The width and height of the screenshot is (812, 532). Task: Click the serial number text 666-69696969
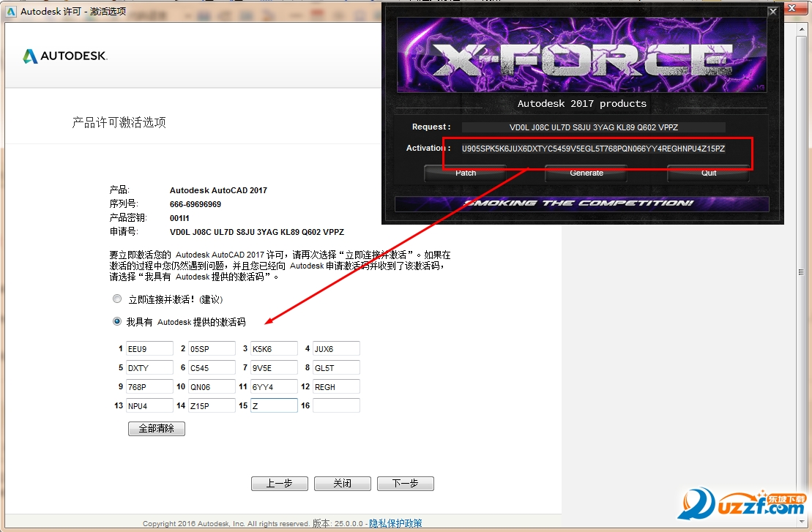195,204
